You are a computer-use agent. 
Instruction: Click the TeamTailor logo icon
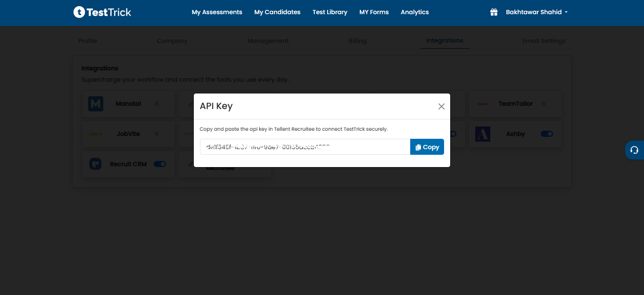482,104
